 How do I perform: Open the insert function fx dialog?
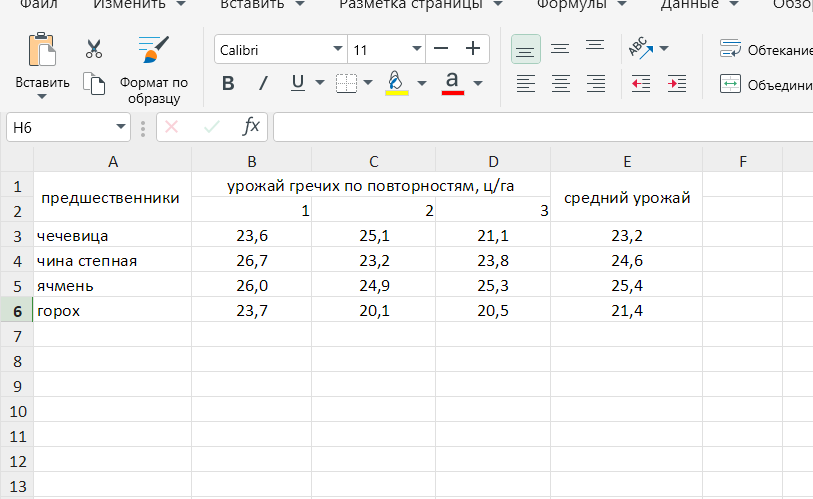(x=251, y=127)
